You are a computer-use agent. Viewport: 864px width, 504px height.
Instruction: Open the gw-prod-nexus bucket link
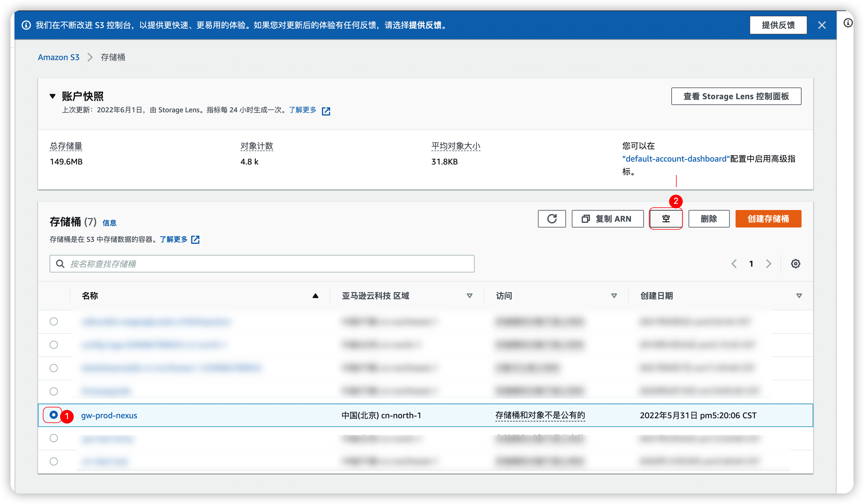point(109,415)
